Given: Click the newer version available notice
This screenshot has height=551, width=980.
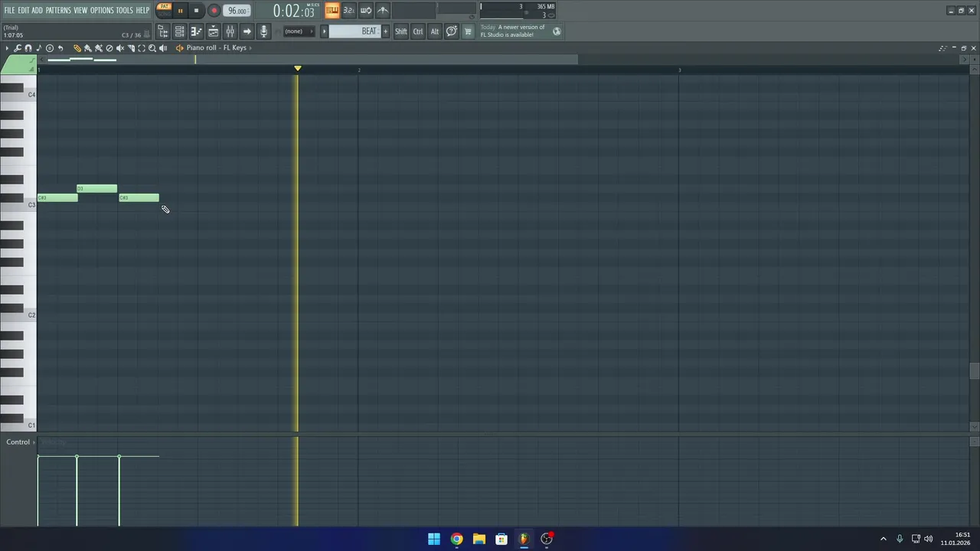Looking at the screenshot, I should click(x=512, y=31).
